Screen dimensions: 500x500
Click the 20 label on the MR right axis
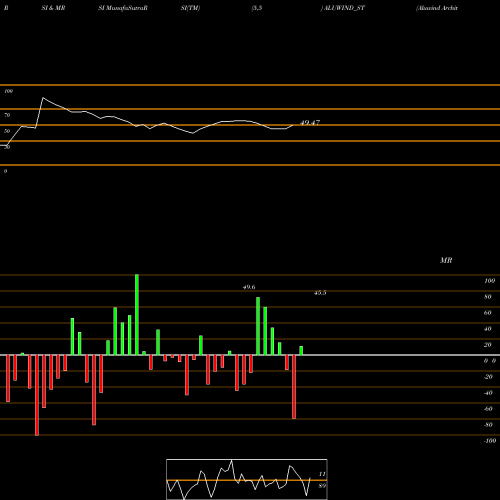point(488,345)
